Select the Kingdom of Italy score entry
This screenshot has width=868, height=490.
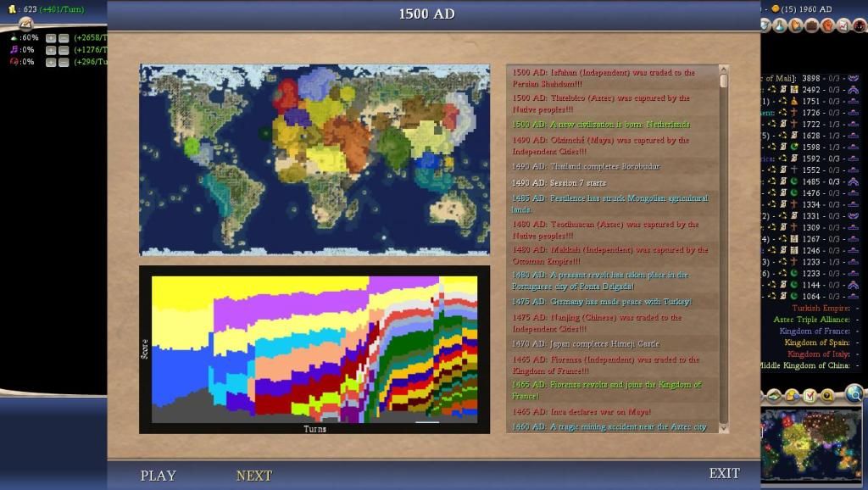(818, 354)
